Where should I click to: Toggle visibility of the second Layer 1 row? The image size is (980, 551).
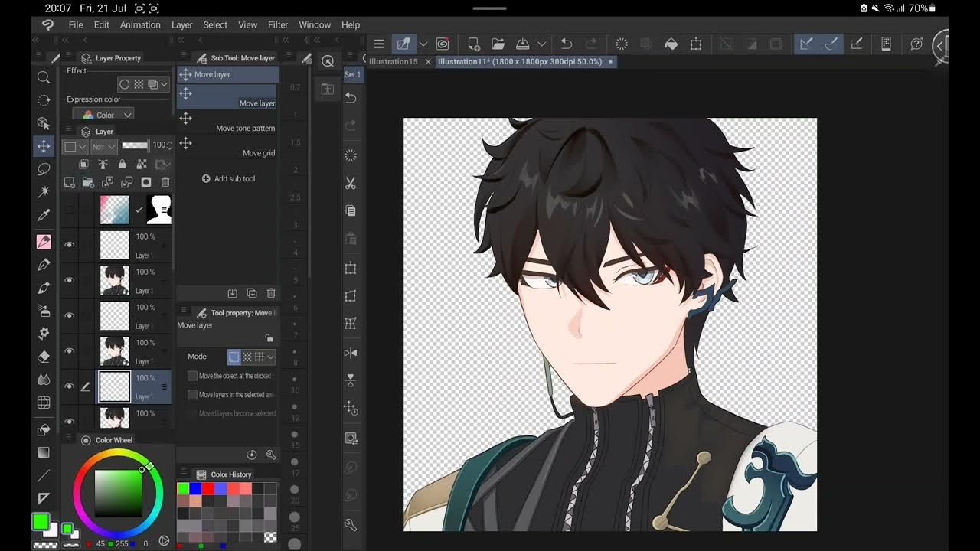click(x=69, y=315)
